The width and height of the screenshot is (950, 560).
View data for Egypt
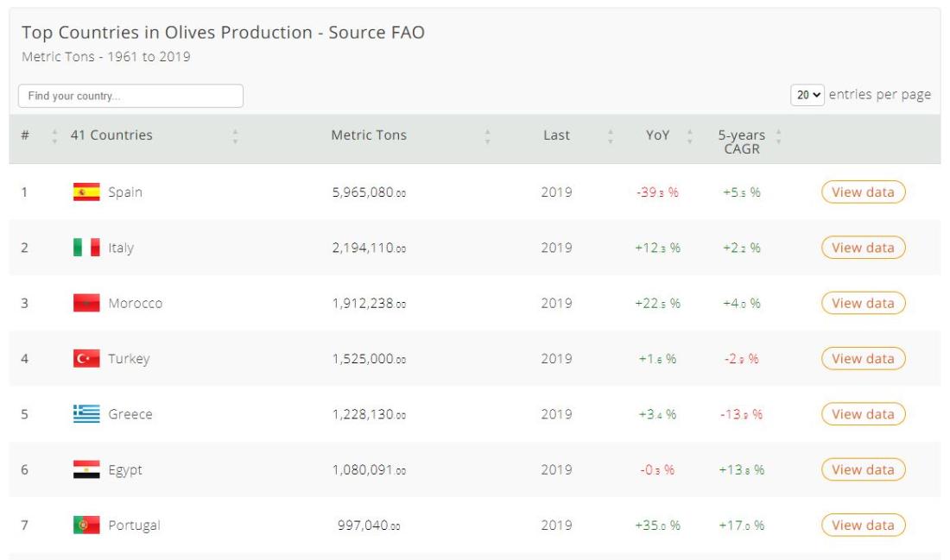(x=863, y=469)
